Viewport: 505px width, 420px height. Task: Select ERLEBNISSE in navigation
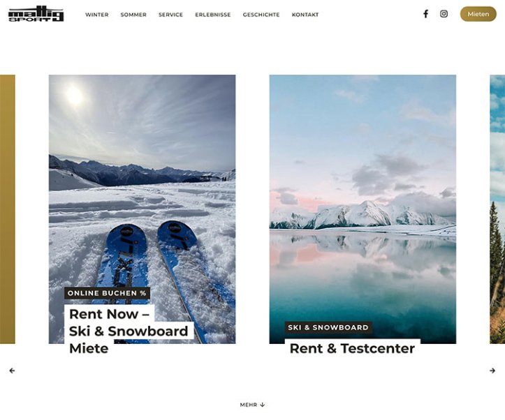tap(213, 15)
